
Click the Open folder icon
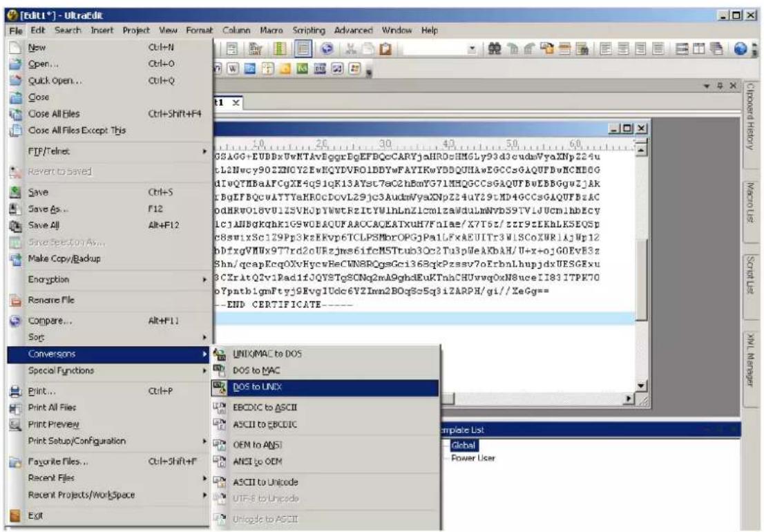[x=16, y=64]
